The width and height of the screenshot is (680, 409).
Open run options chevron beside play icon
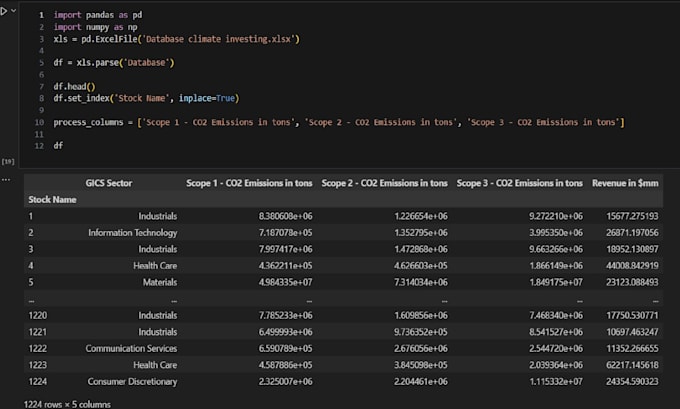tap(13, 10)
